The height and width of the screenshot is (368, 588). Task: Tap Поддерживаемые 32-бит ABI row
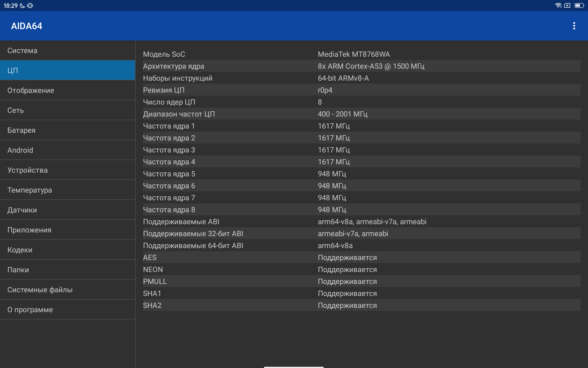(362, 233)
